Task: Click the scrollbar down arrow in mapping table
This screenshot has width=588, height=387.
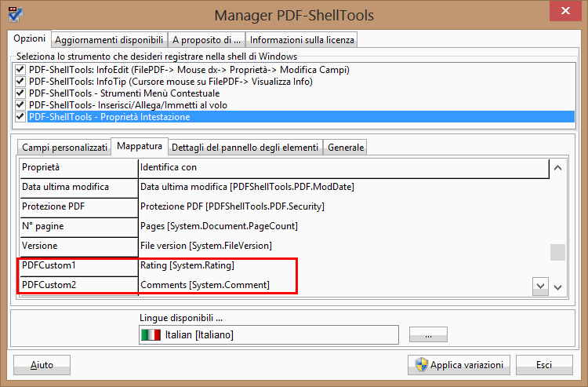Action: tap(557, 287)
